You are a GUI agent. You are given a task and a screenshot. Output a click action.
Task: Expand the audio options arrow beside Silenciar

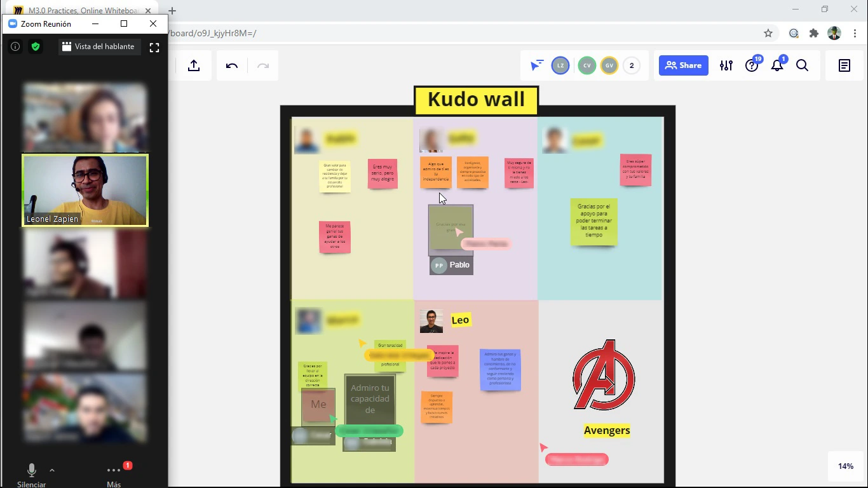pos(52,470)
